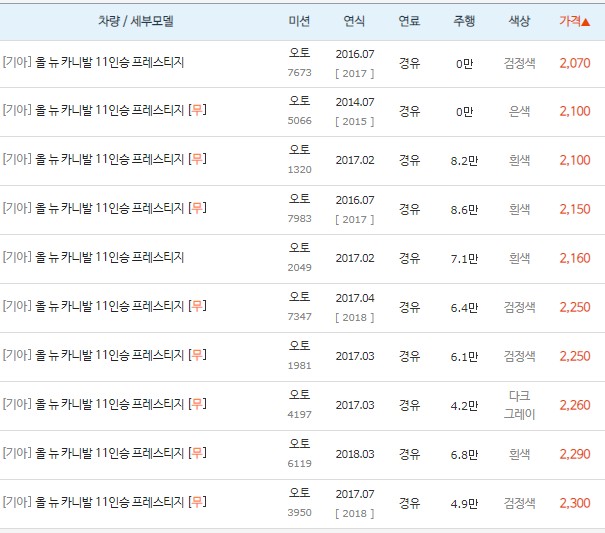Image resolution: width=605 pixels, height=533 pixels.
Task: Click the mileage value 8.2만
Action: 464,161
